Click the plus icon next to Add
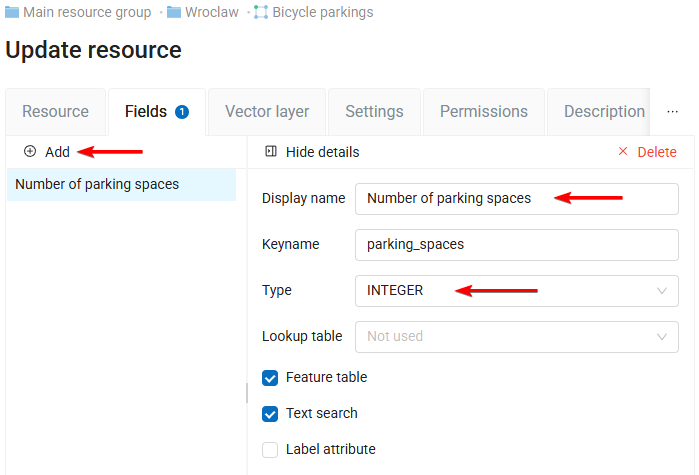This screenshot has width=699, height=475. 30,152
